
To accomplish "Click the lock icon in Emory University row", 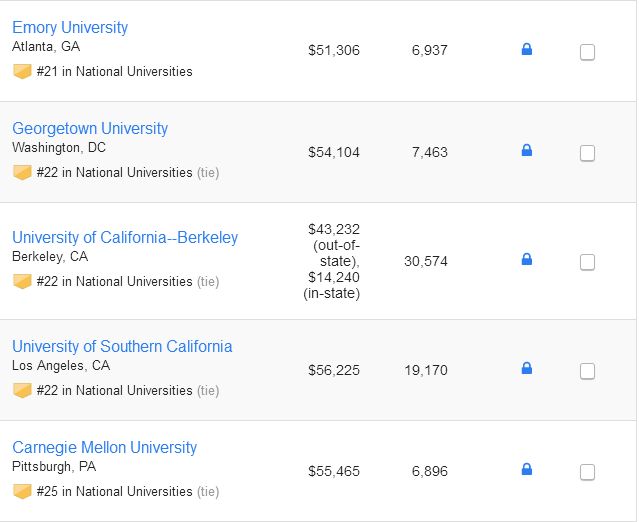I will 527,49.
